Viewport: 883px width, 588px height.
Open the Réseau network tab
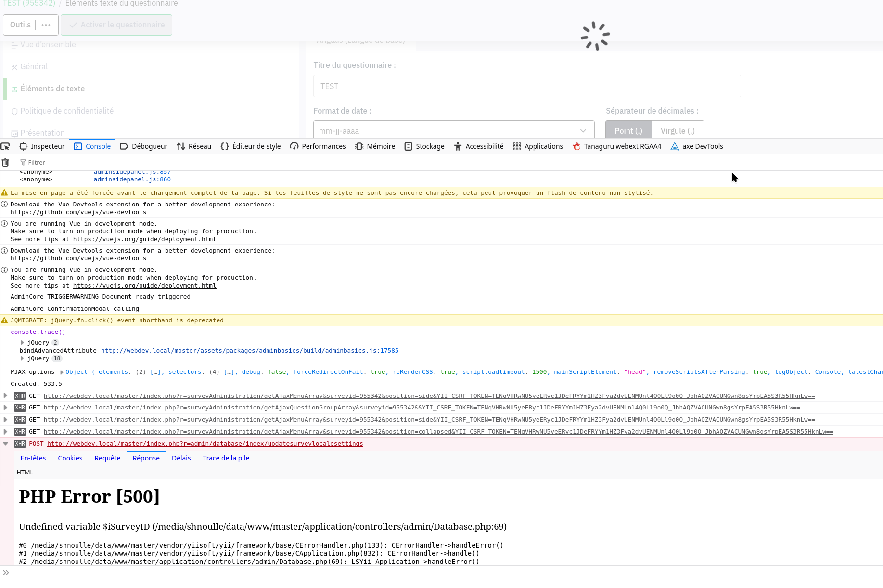pyautogui.click(x=194, y=146)
